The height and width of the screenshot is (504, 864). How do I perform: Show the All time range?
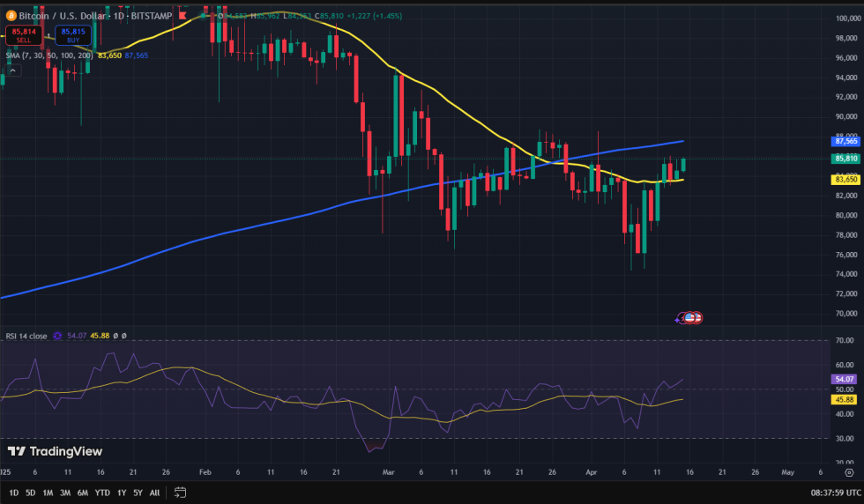154,493
